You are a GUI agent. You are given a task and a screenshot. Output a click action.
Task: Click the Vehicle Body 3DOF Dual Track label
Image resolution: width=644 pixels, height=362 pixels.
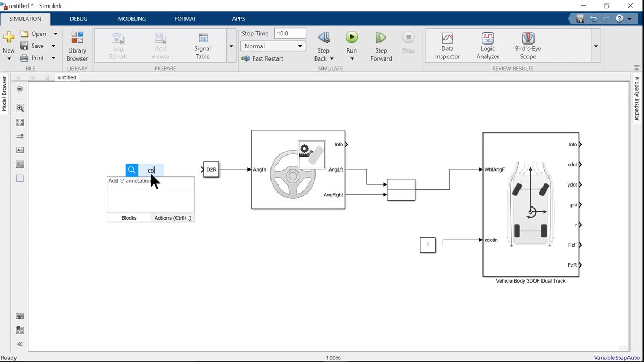pyautogui.click(x=530, y=280)
